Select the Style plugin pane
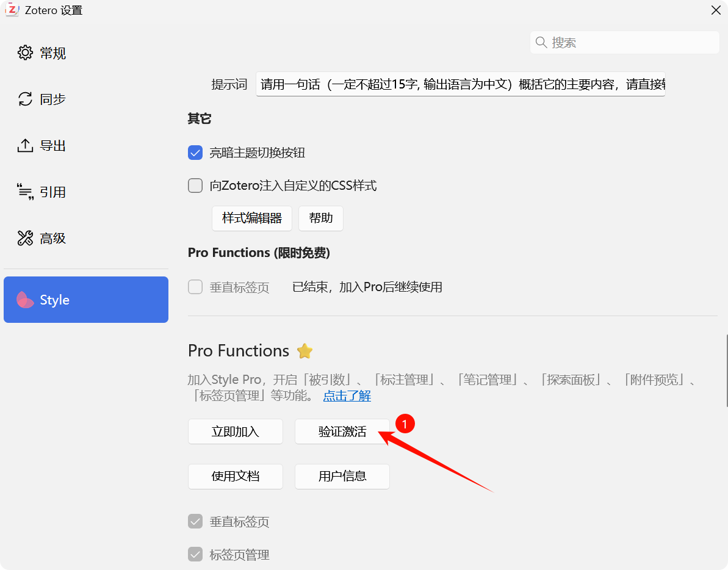This screenshot has height=570, width=728. point(86,300)
